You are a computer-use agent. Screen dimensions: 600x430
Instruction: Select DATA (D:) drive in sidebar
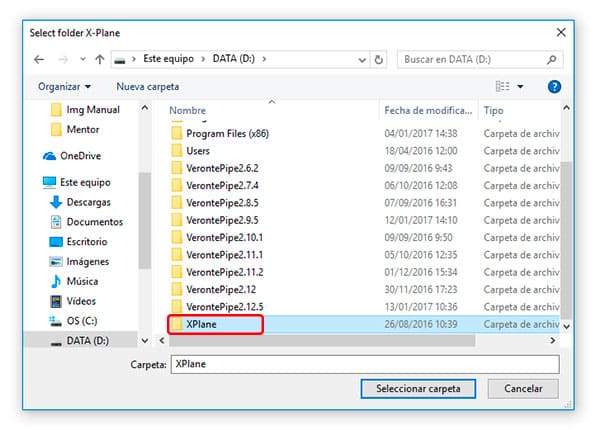pos(81,340)
